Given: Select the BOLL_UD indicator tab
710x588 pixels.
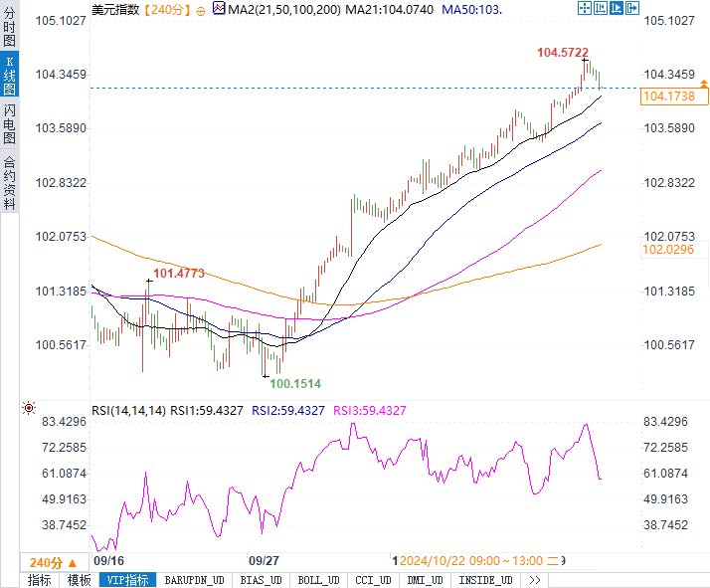Looking at the screenshot, I should [319, 580].
